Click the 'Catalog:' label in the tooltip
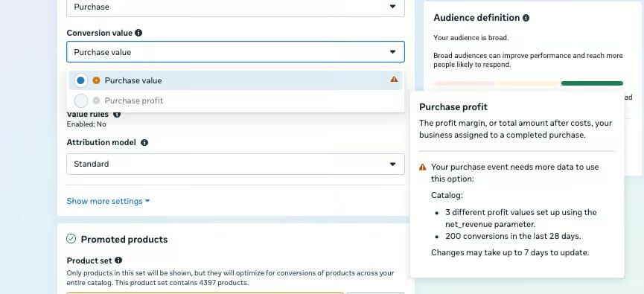This screenshot has height=294, width=644. click(447, 196)
